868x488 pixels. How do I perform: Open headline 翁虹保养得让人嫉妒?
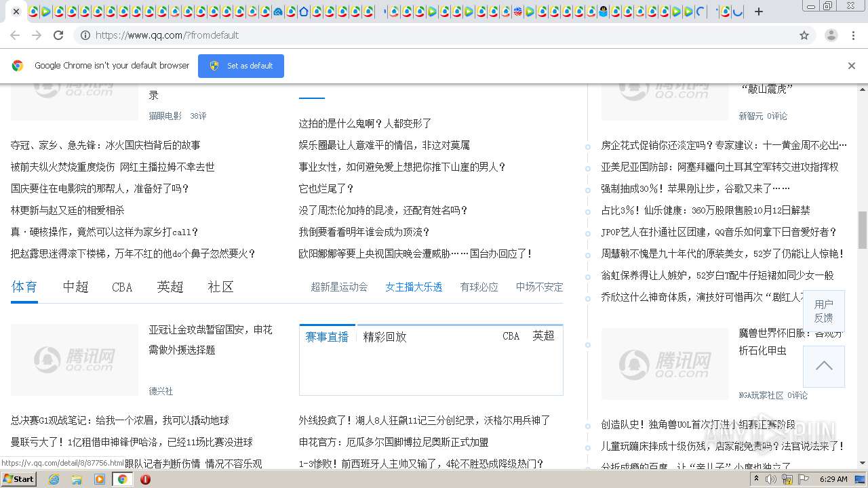pos(717,275)
